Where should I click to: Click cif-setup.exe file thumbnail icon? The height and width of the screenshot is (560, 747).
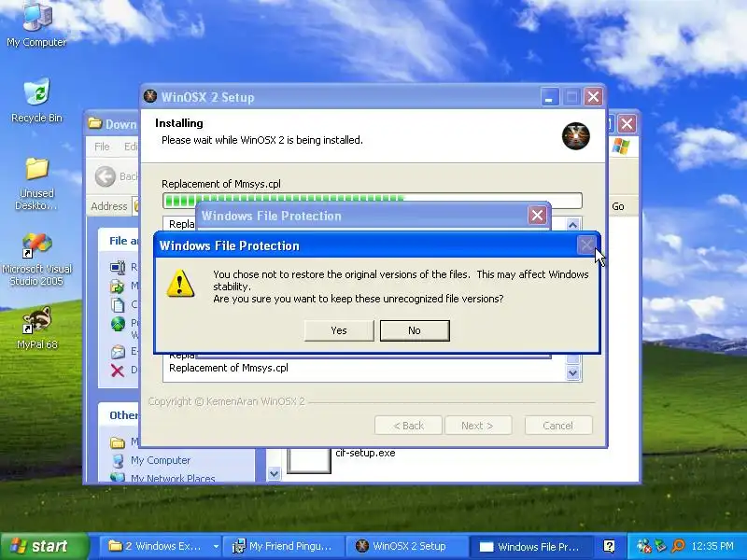pos(309,460)
